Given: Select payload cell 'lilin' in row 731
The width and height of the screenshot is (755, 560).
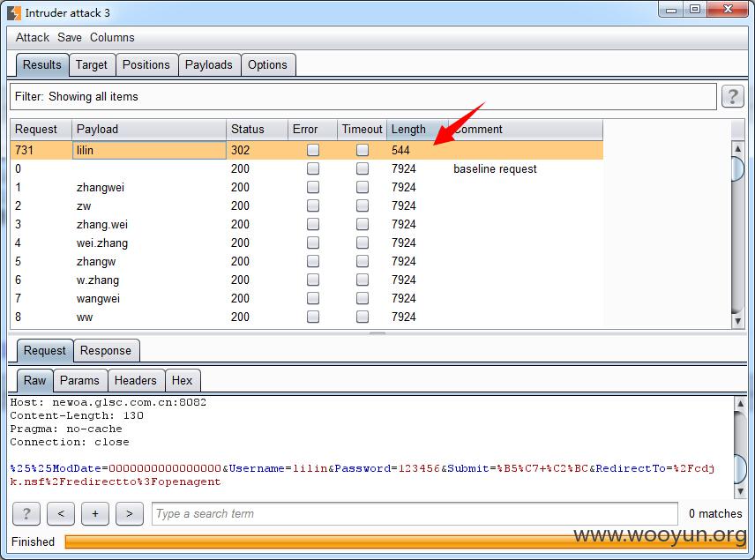Looking at the screenshot, I should pos(149,150).
